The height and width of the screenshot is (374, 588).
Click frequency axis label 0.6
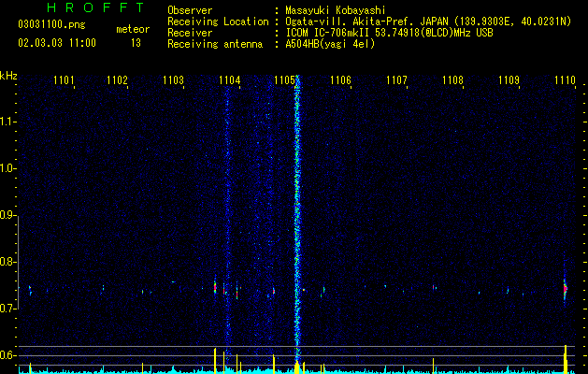pyautogui.click(x=7, y=355)
